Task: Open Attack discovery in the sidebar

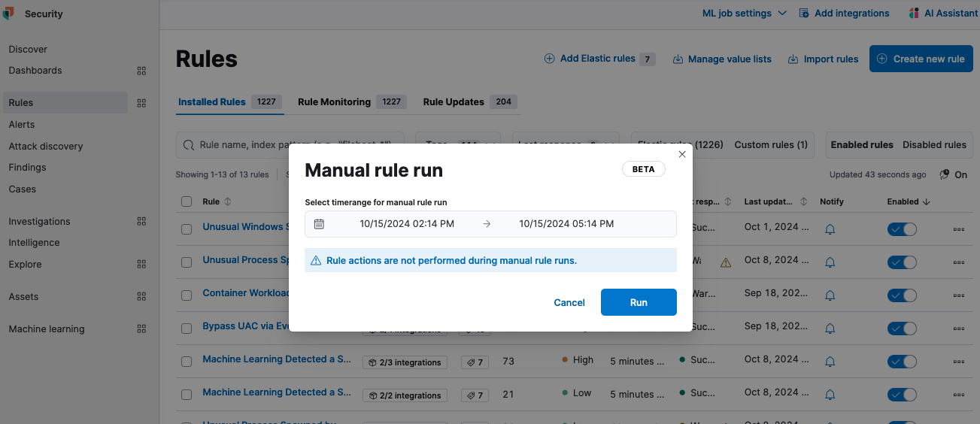Action: [46, 147]
